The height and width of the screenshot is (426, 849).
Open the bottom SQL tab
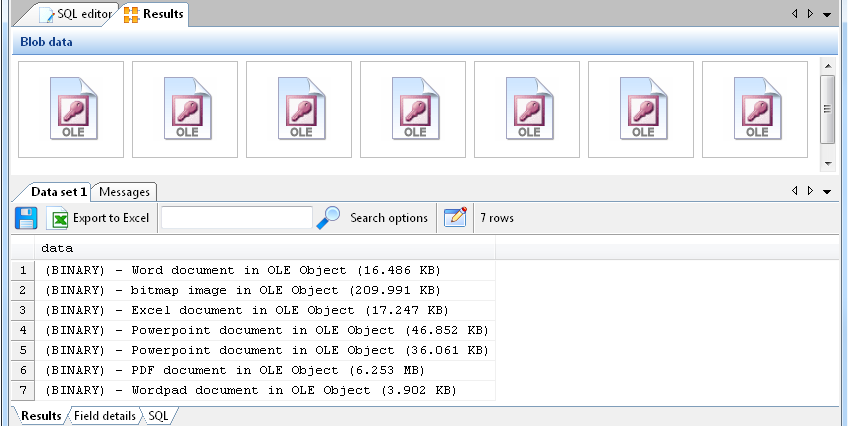tap(159, 415)
